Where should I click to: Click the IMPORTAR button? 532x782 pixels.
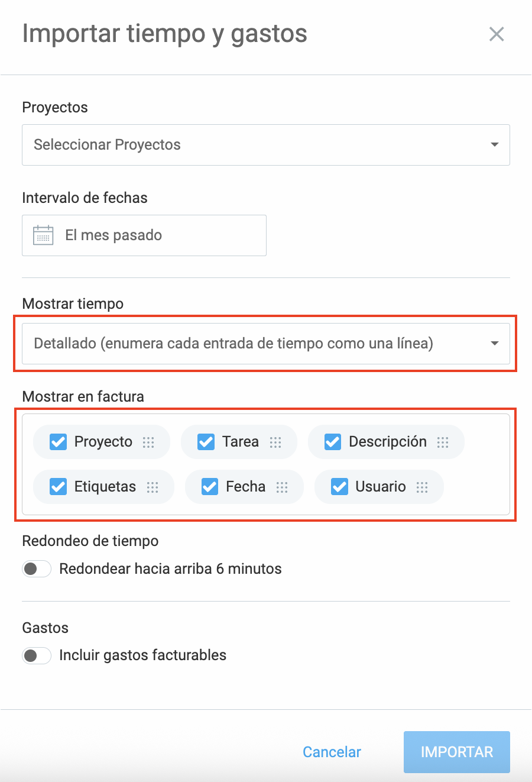(x=456, y=752)
